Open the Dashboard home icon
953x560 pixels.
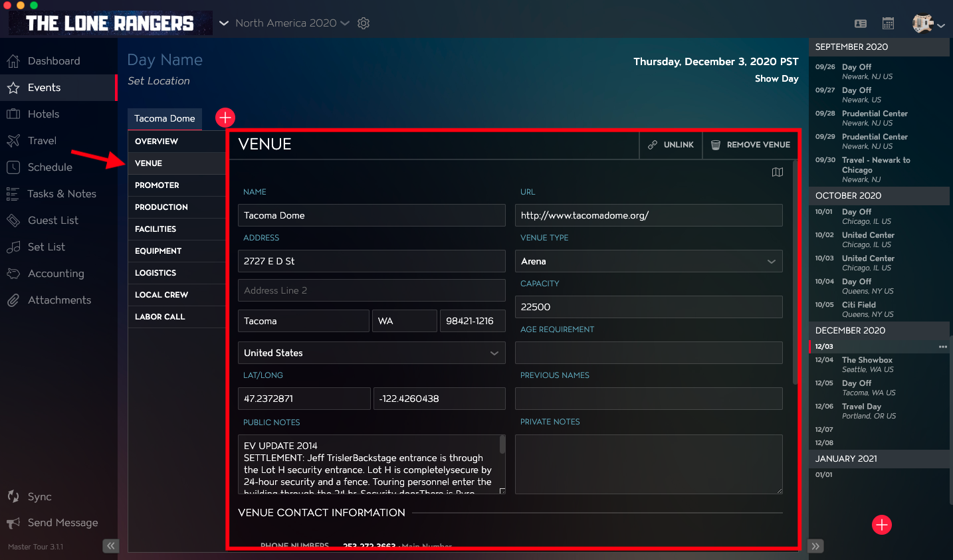(x=13, y=61)
